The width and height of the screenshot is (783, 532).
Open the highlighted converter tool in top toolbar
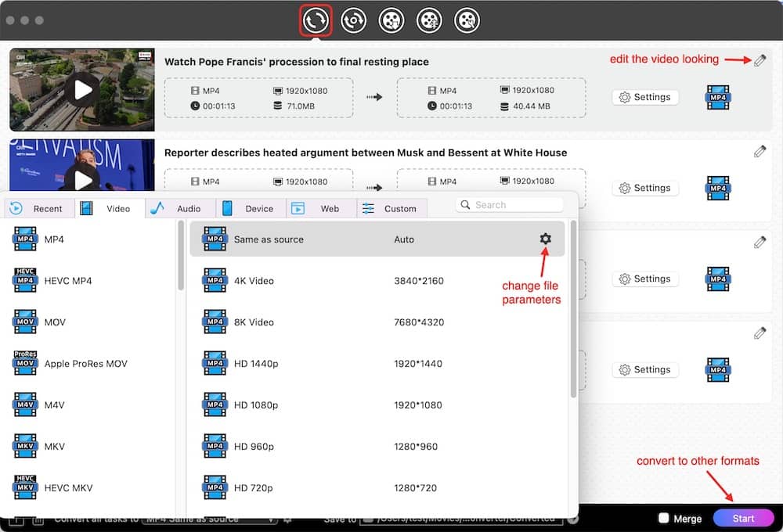[315, 20]
